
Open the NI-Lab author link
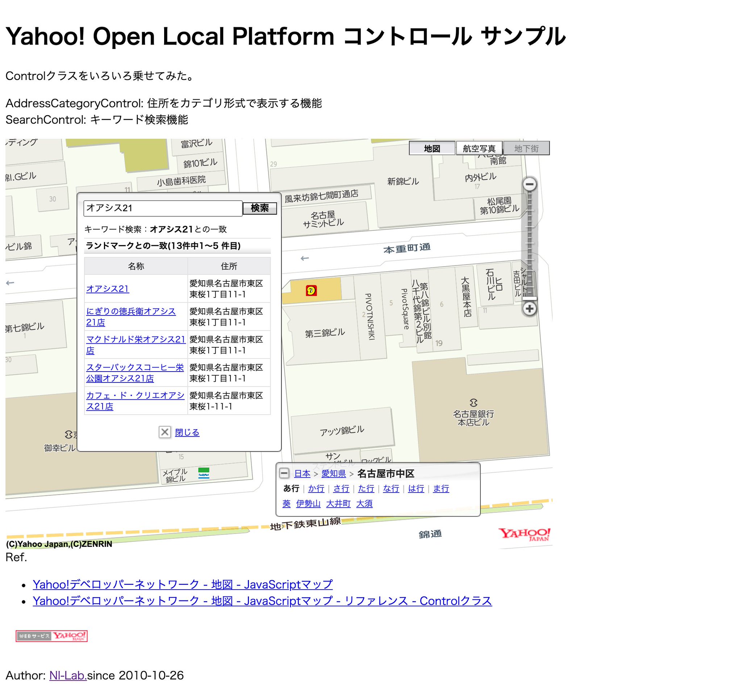click(67, 675)
